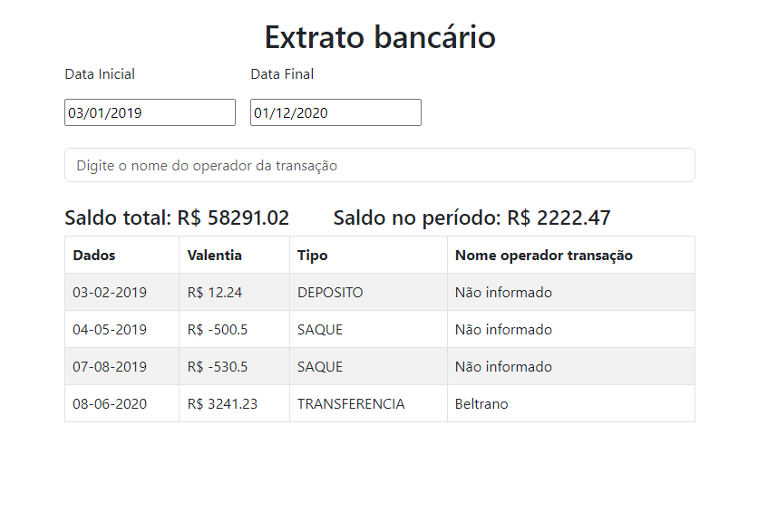The height and width of the screenshot is (532, 758).
Task: Click the Data Final date field
Action: pyautogui.click(x=335, y=111)
